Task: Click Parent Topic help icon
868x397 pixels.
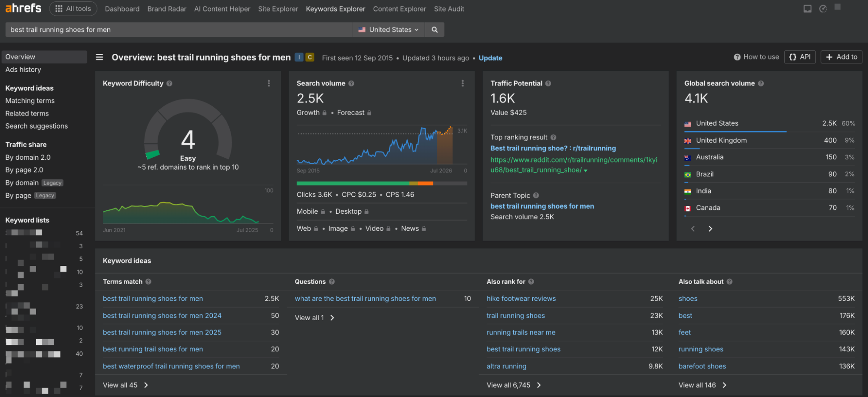Action: point(536,195)
